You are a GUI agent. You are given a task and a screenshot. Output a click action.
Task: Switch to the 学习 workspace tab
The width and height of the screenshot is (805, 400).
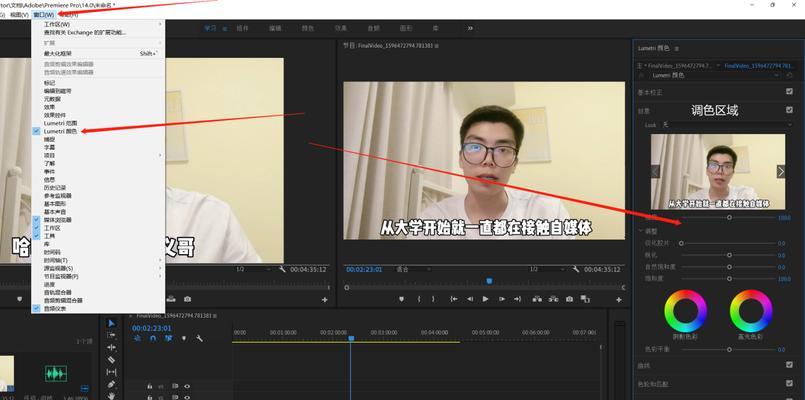210,28
